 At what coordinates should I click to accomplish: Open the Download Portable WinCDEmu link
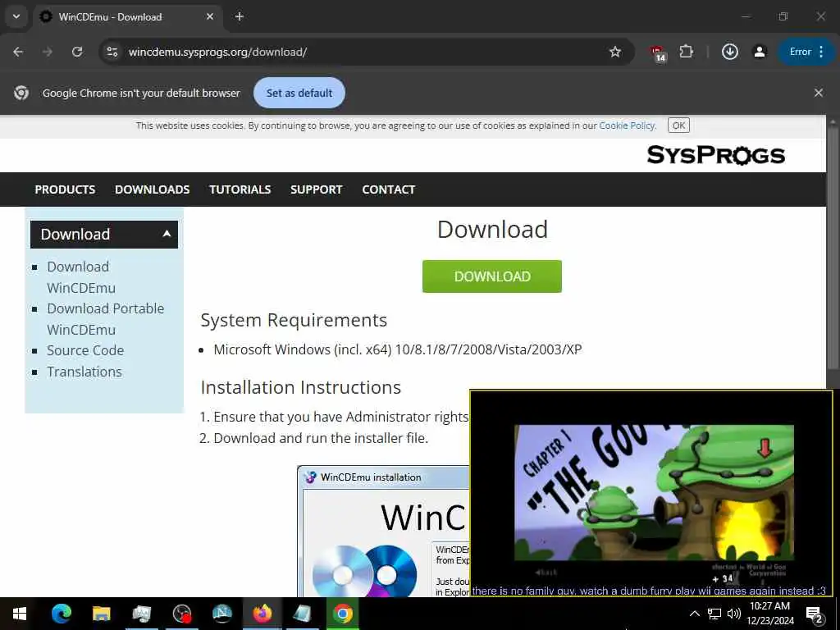106,319
